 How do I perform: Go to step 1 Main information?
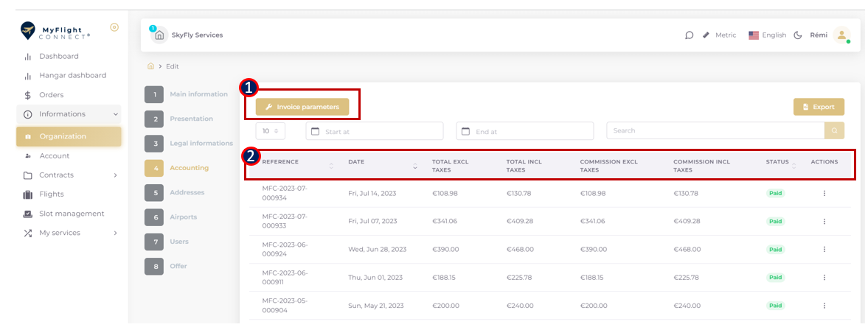coord(187,94)
